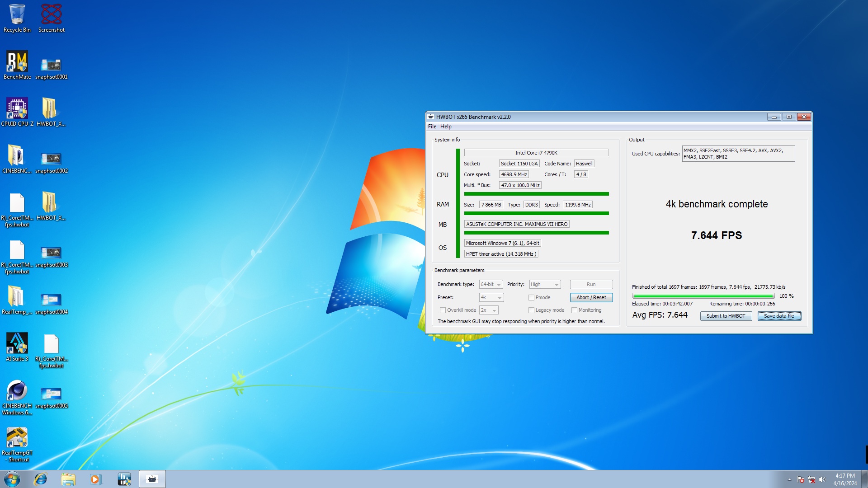868x488 pixels.
Task: Launch CINEBENCH Windows 6... shortcut
Action: tap(17, 398)
